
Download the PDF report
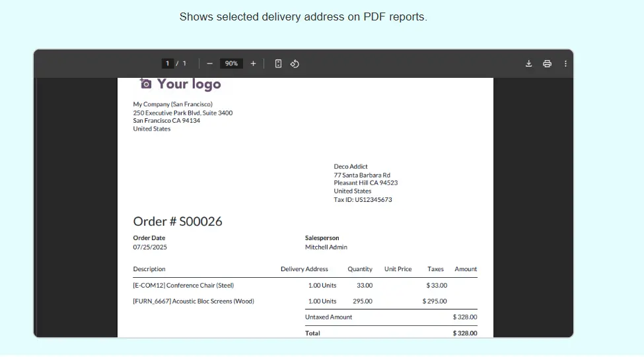528,63
